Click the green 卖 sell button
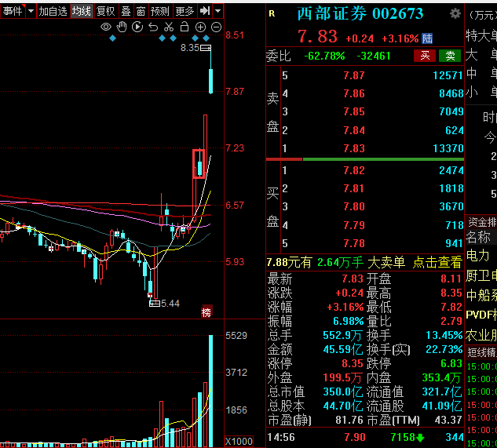497x448 pixels. 450,56
